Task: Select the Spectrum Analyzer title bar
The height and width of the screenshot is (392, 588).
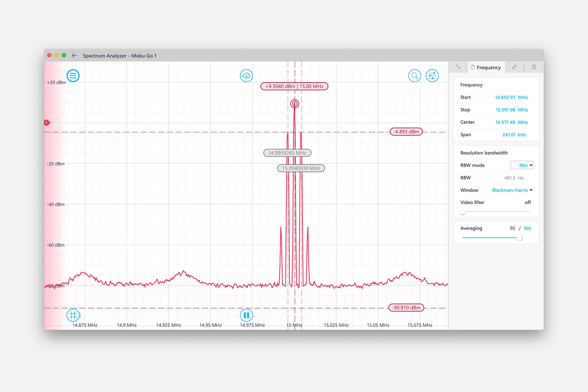Action: tap(120, 56)
